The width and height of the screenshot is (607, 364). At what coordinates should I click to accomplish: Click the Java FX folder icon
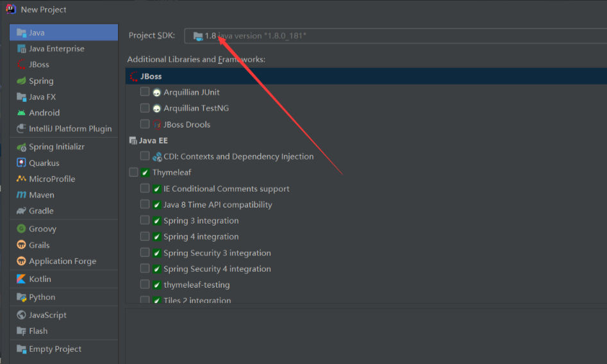[x=21, y=97]
